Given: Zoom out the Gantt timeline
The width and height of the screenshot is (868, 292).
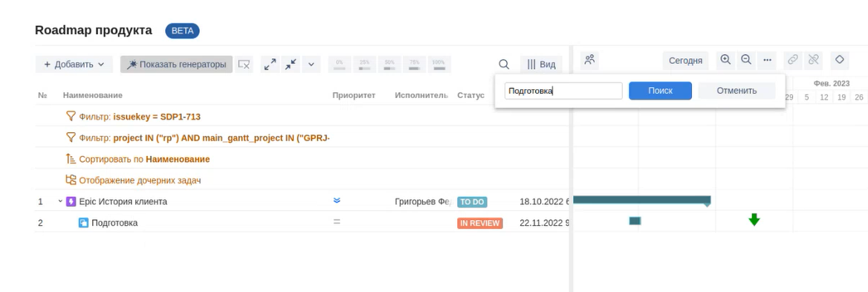Looking at the screenshot, I should coord(746,59).
